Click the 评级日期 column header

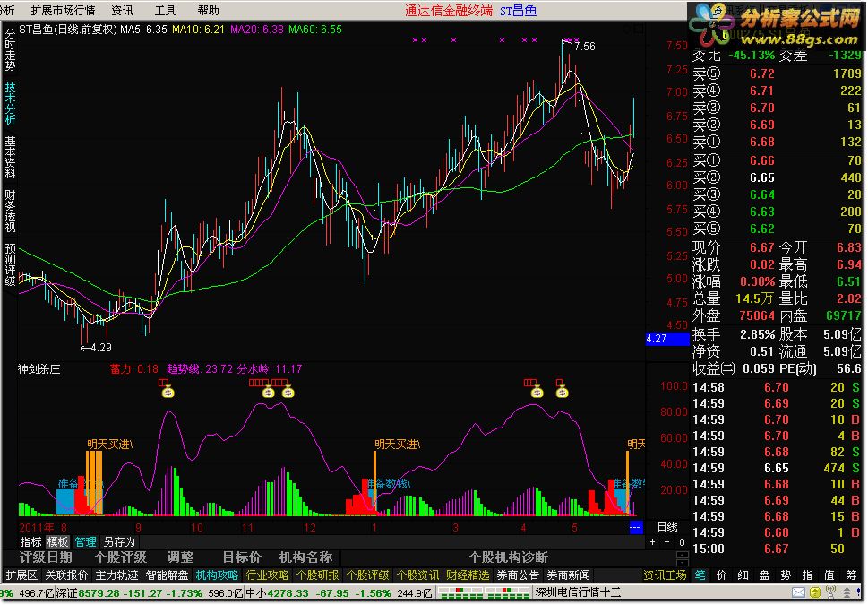tap(46, 557)
